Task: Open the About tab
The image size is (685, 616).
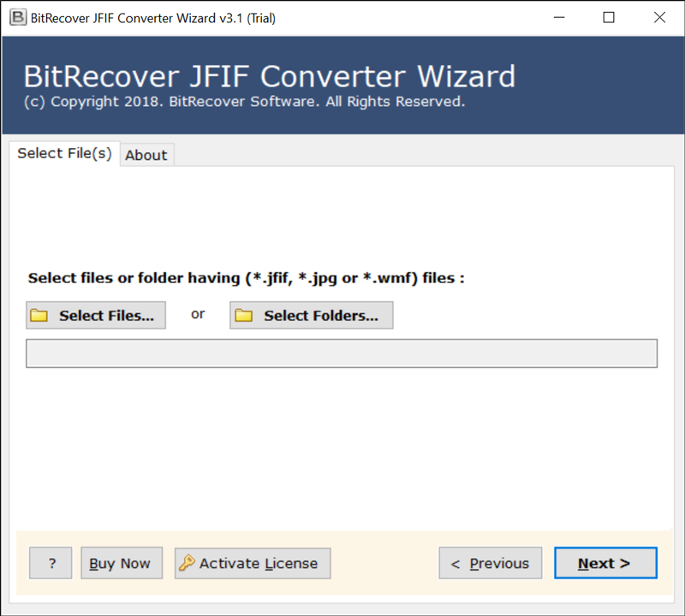Action: [x=146, y=155]
